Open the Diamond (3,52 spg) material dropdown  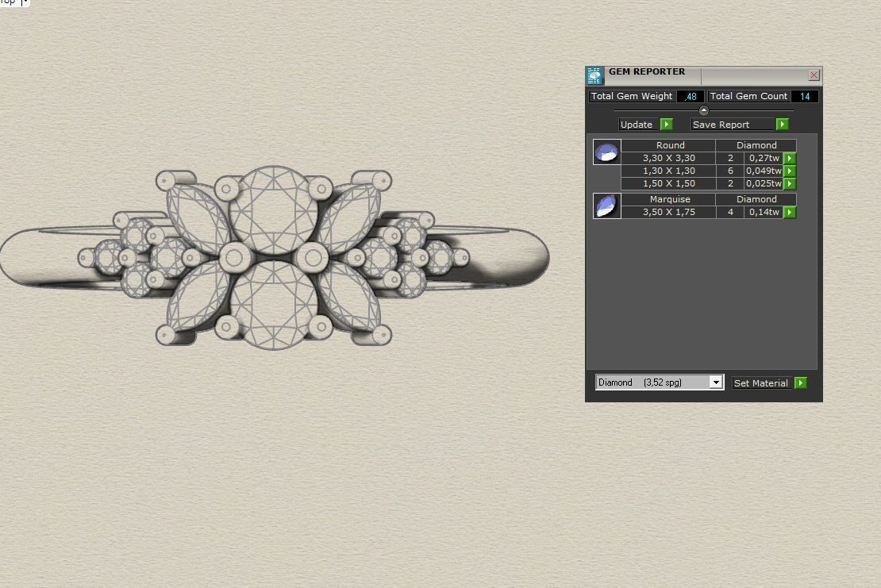click(x=715, y=382)
